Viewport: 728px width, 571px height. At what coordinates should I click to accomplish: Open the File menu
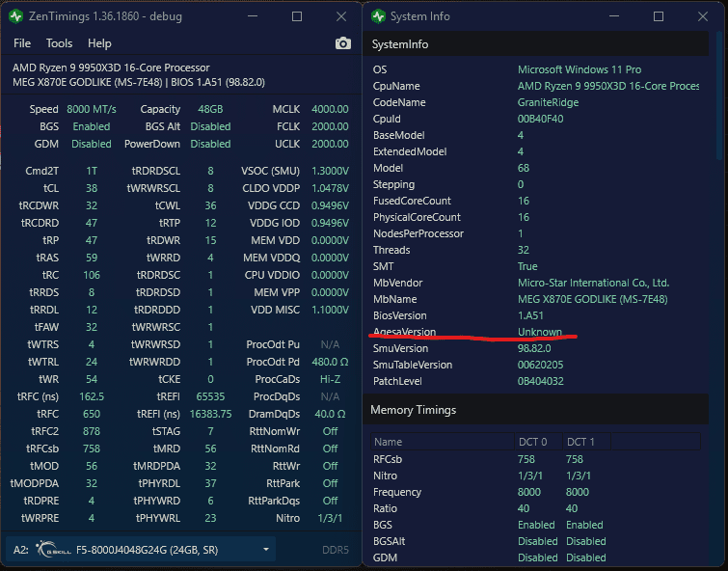coord(22,43)
